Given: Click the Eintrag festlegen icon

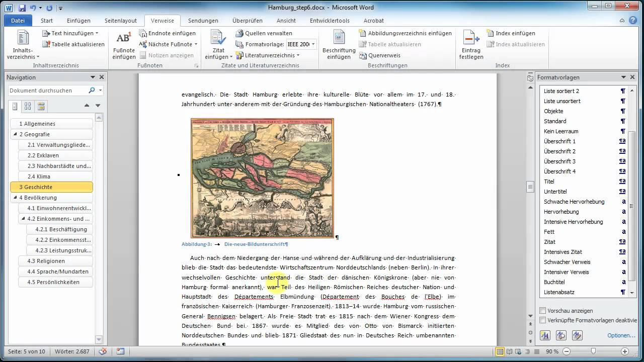Looking at the screenshot, I should click(470, 44).
